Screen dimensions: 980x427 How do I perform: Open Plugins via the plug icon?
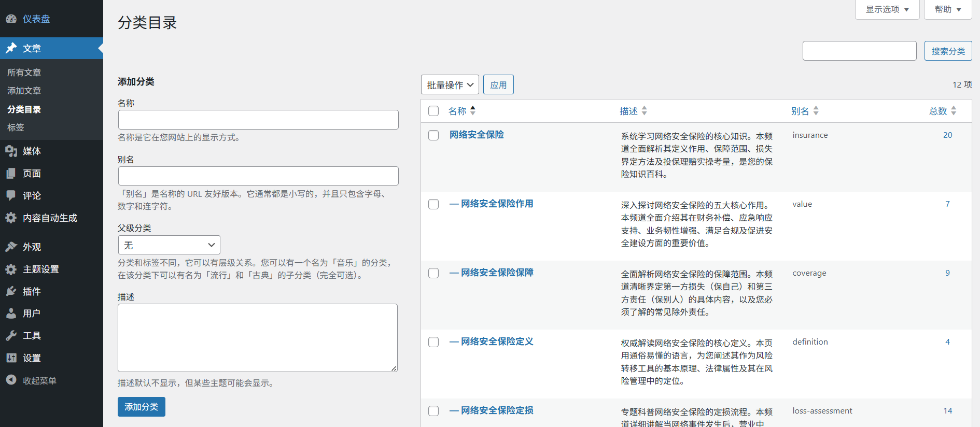coord(11,291)
